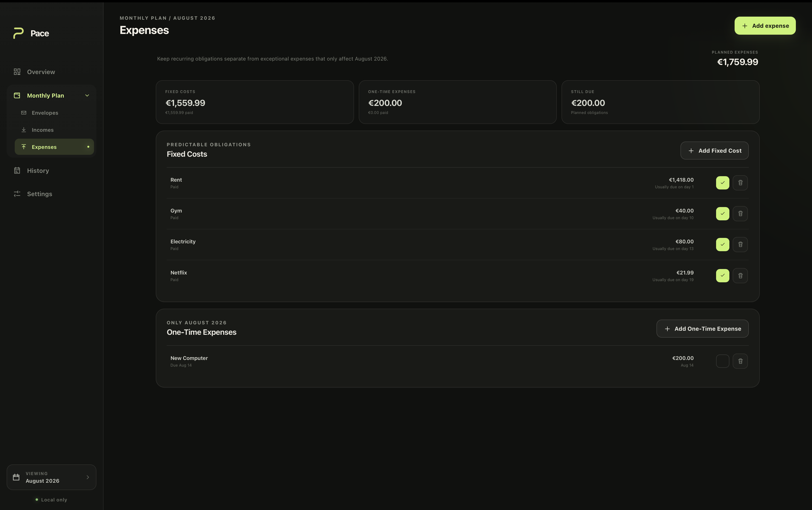Click the Pace logo icon
The image size is (812, 510).
(18, 33)
